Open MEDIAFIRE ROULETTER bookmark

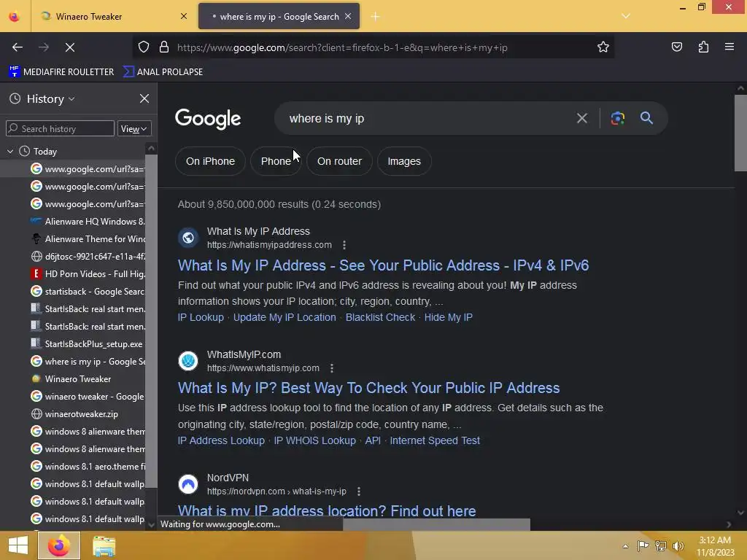click(61, 72)
